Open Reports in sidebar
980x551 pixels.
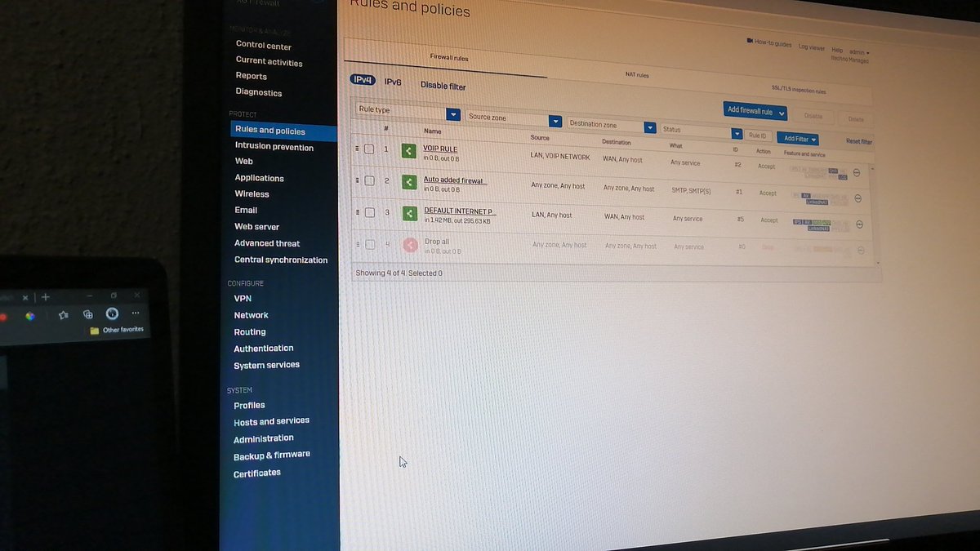252,76
